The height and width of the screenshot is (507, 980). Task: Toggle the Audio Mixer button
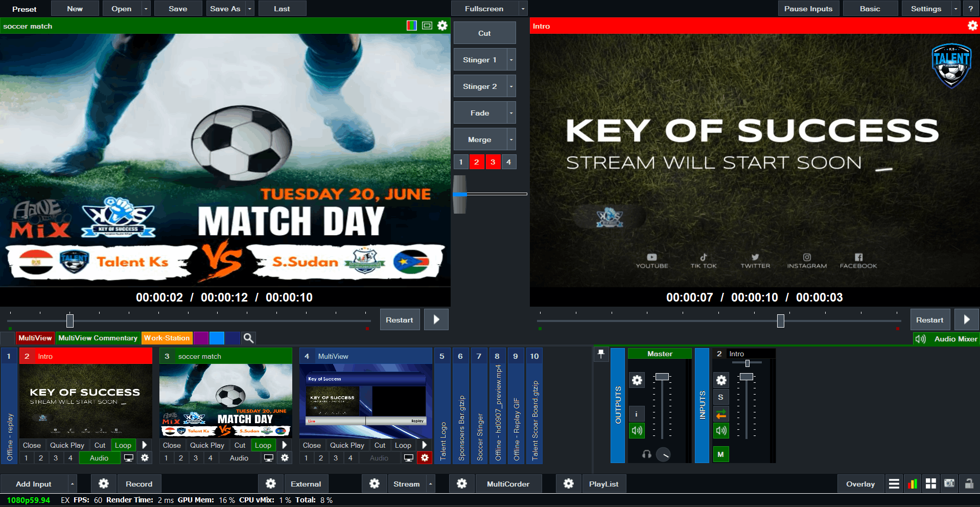click(947, 339)
